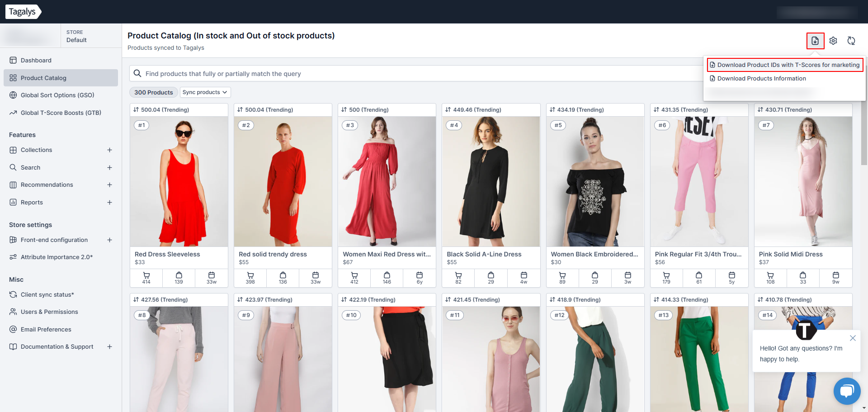The image size is (868, 412).
Task: Click the Client sync status icon
Action: coord(13,294)
